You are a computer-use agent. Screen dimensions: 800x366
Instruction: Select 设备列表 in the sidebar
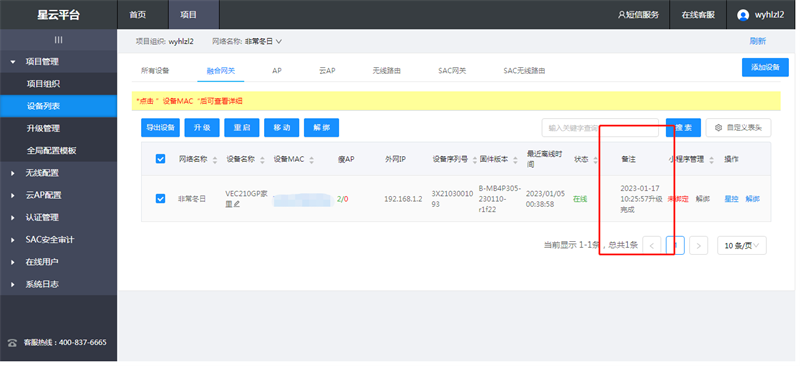tap(59, 106)
